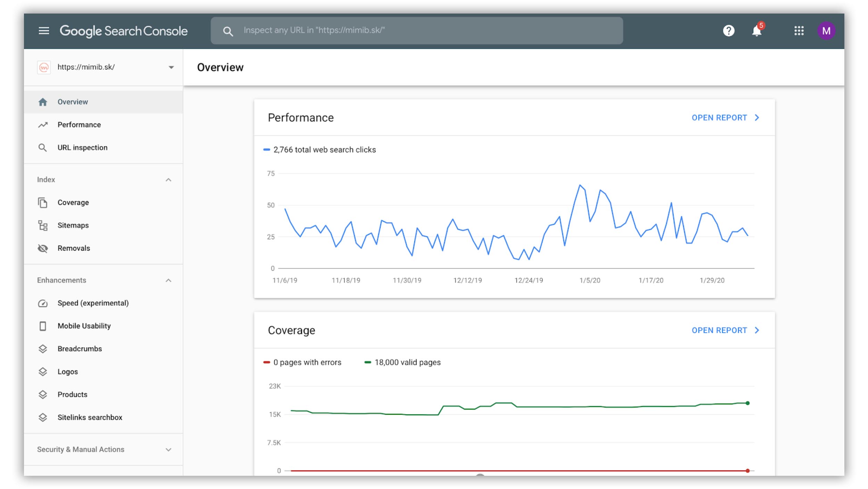Click arrow next to Coverage OPEN REPORT
The height and width of the screenshot is (489, 868).
[x=757, y=330]
